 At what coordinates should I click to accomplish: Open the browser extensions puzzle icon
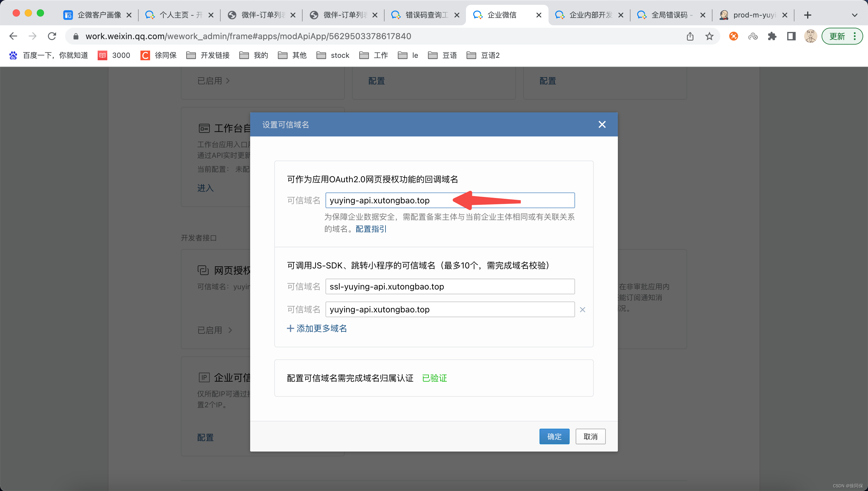coord(772,36)
